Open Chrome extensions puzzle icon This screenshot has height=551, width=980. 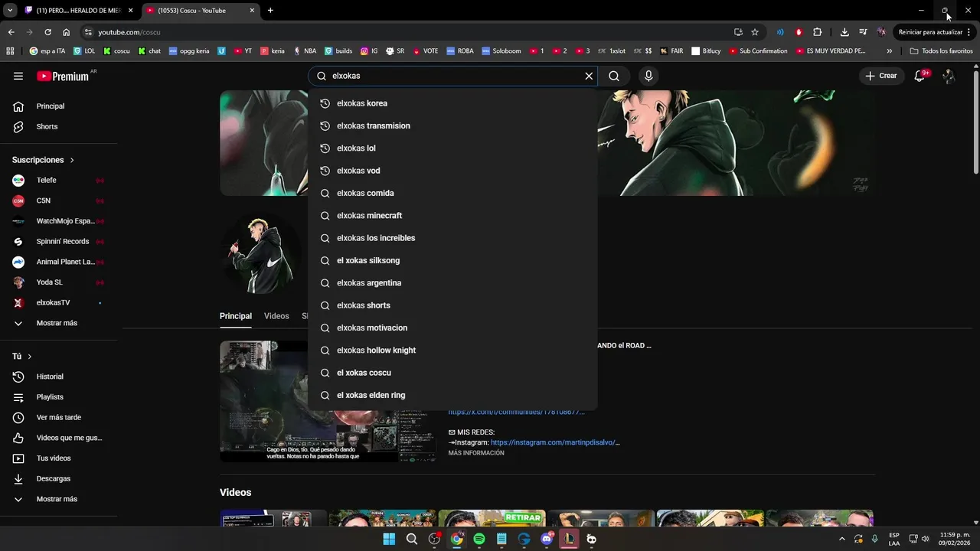click(x=818, y=32)
